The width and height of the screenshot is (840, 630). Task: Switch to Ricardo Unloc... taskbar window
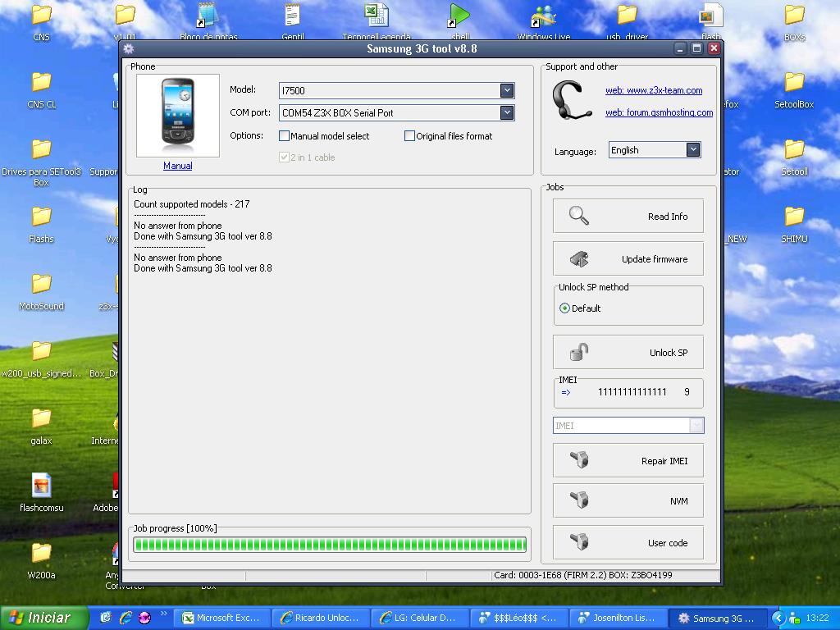(x=322, y=618)
